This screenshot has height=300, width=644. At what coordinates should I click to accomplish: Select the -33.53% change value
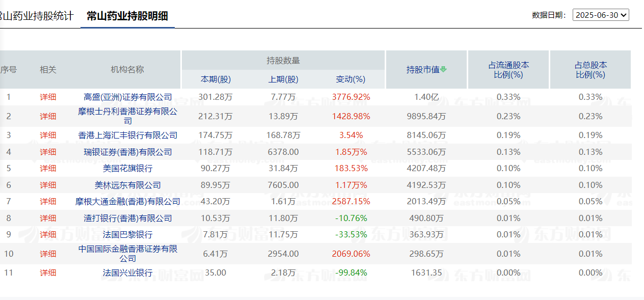351,234
